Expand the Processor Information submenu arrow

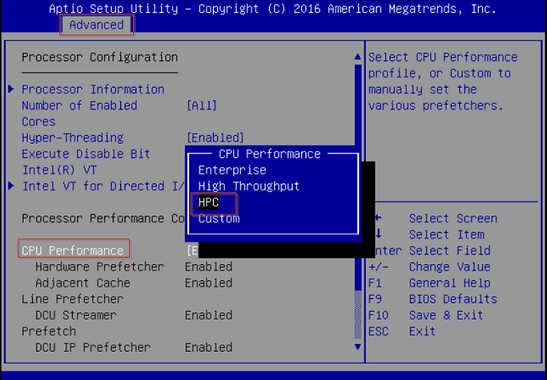click(x=12, y=89)
